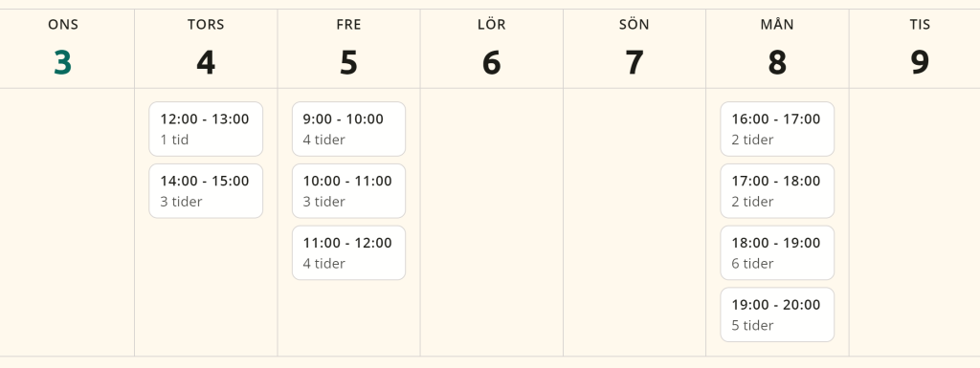The width and height of the screenshot is (980, 368).
Task: Select date 7 under SÖN
Action: pos(635,62)
